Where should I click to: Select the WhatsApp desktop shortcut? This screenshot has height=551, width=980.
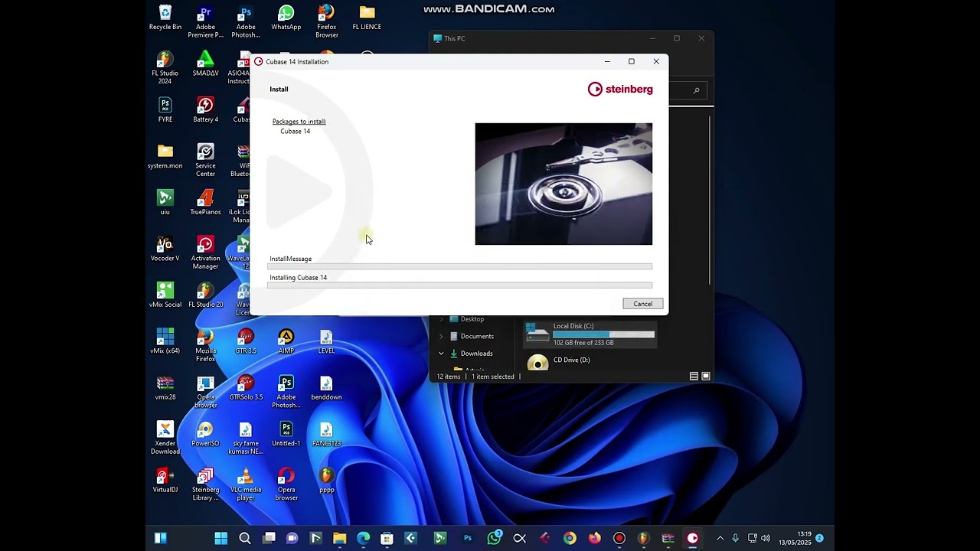(286, 18)
